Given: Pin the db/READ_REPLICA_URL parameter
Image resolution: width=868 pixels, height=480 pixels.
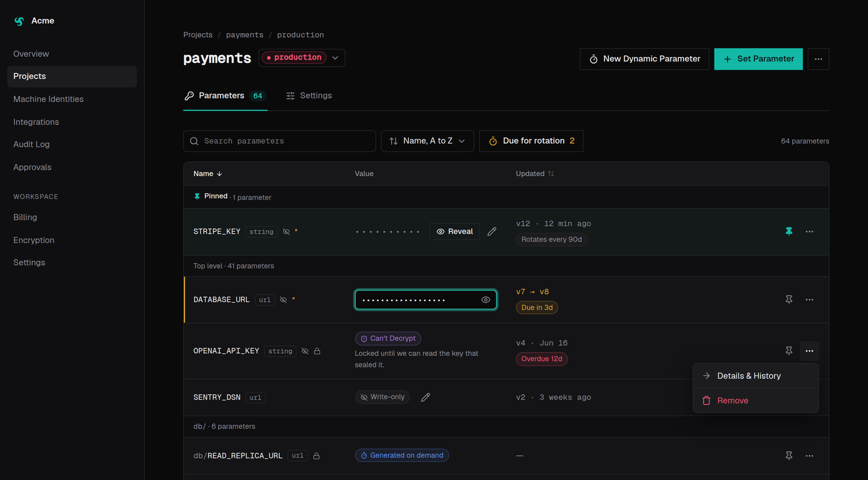Looking at the screenshot, I should (x=789, y=455).
